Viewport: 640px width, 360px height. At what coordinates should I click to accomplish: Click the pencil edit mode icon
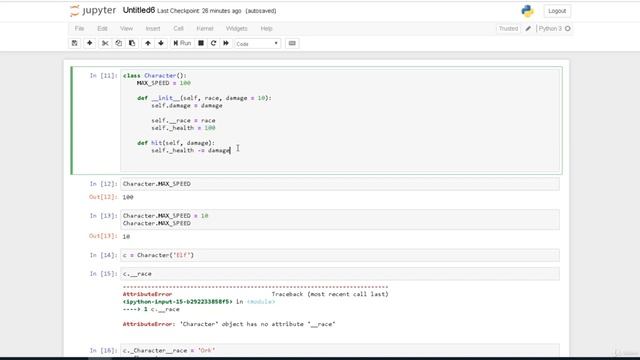tap(528, 29)
